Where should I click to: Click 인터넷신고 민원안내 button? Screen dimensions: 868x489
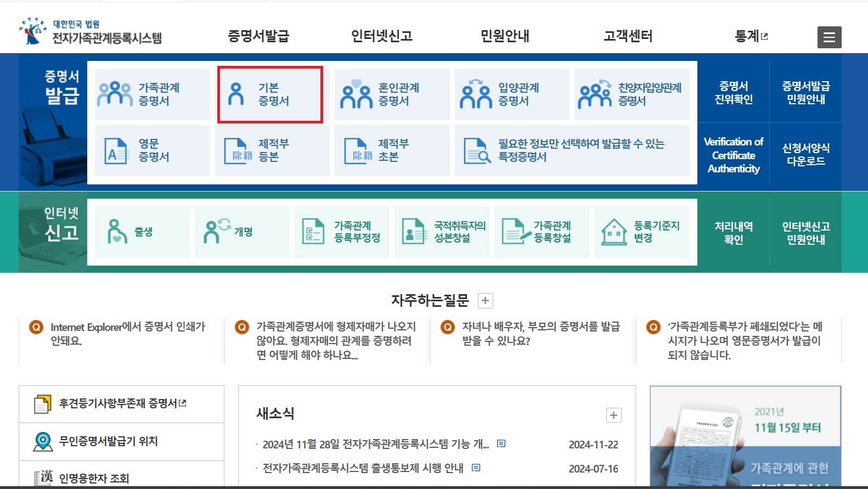805,233
